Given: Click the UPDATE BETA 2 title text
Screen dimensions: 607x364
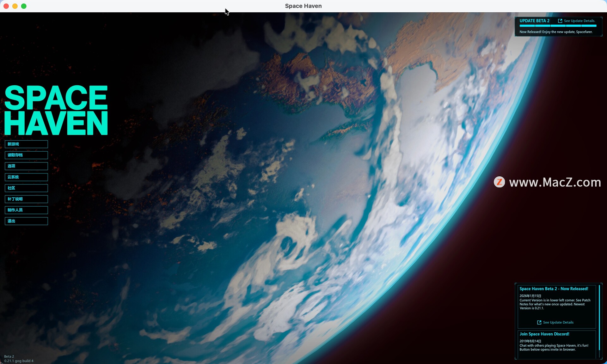Looking at the screenshot, I should point(534,21).
